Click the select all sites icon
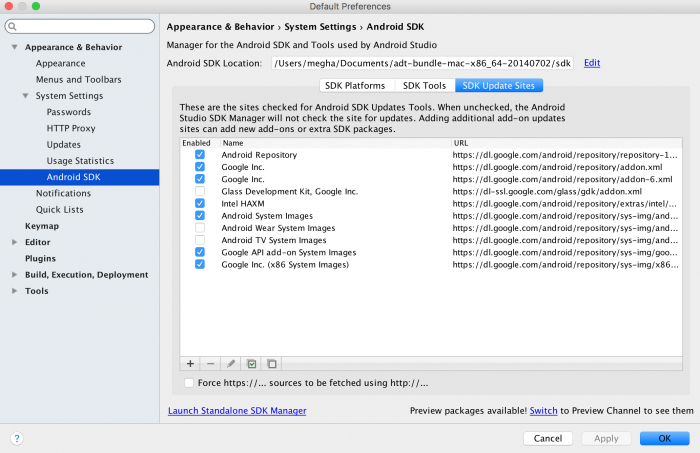The width and height of the screenshot is (700, 453). pyautogui.click(x=251, y=364)
